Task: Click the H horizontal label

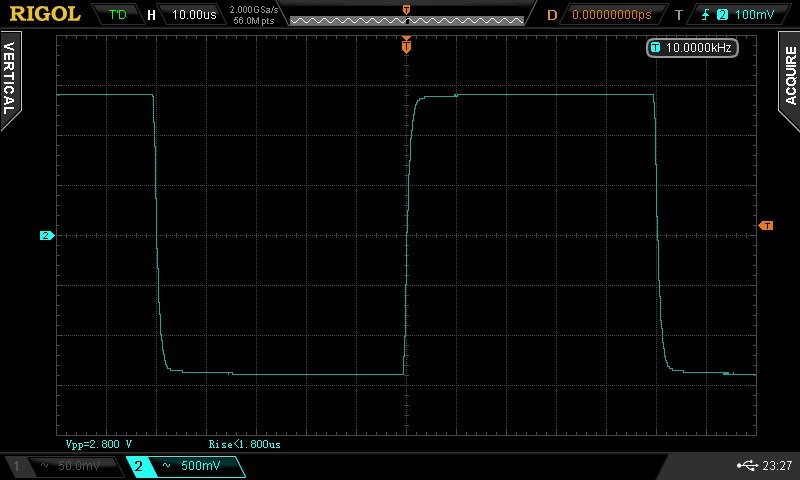Action: 151,15
